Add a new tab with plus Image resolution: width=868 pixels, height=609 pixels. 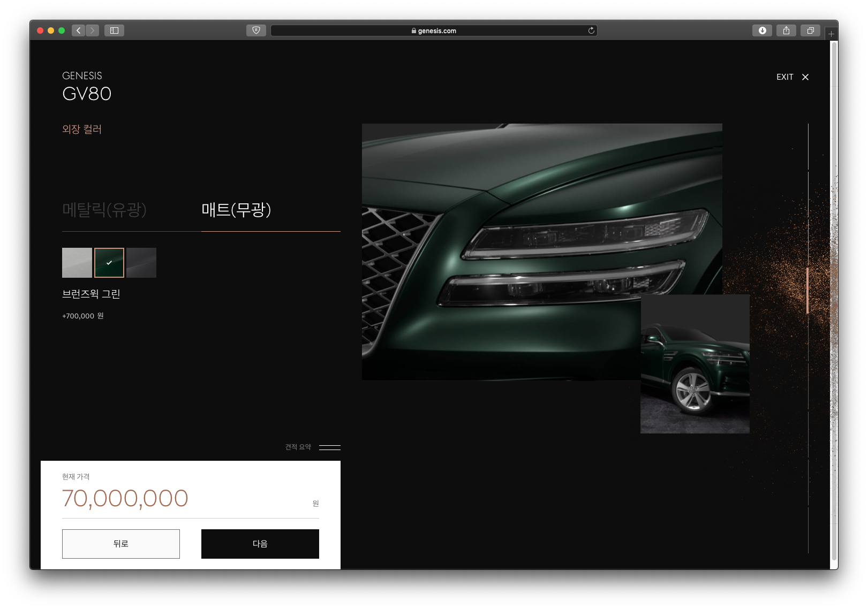(831, 34)
